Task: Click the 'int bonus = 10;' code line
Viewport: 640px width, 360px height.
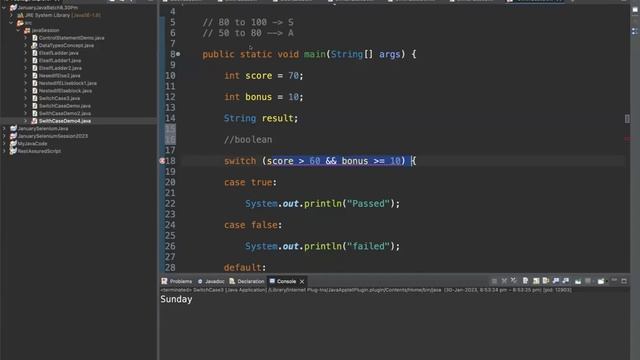Action: (x=263, y=97)
